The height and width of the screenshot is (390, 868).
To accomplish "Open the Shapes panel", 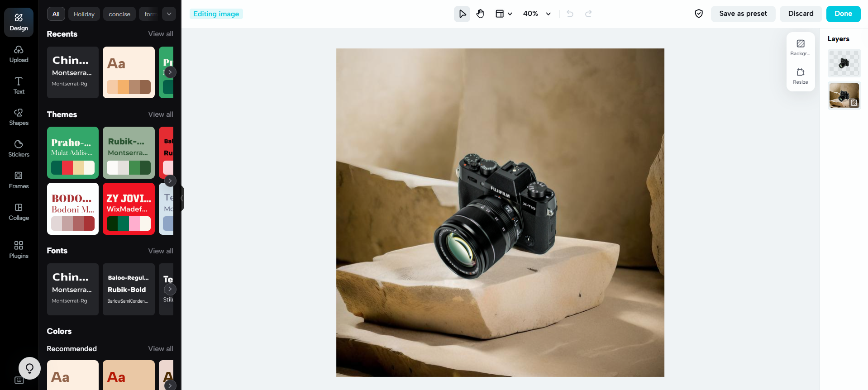I will pos(19,117).
